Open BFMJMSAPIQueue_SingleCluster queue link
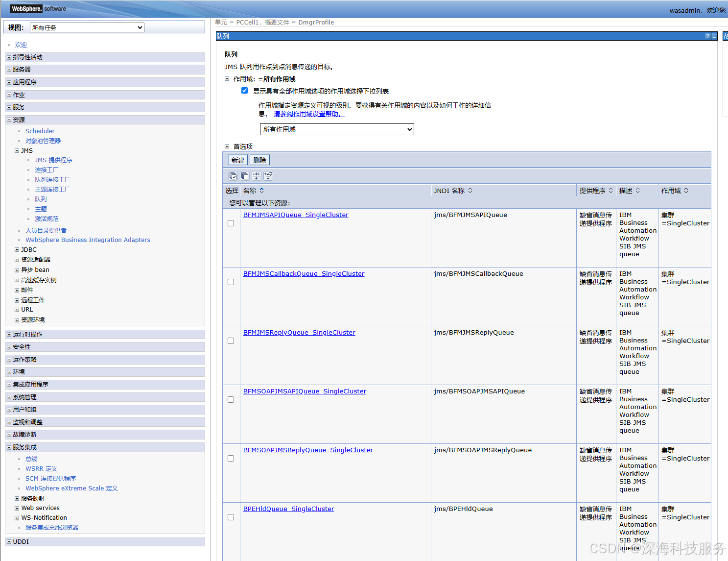 pos(296,215)
